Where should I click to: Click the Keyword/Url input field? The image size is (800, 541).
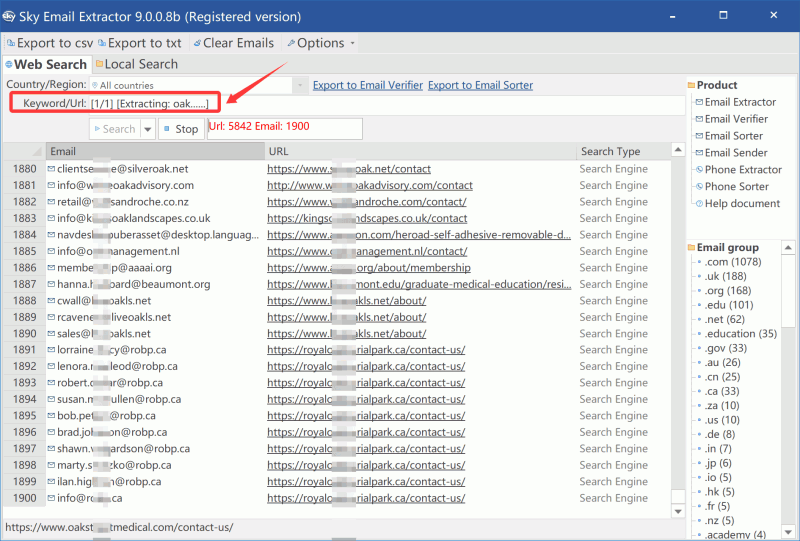pos(387,104)
